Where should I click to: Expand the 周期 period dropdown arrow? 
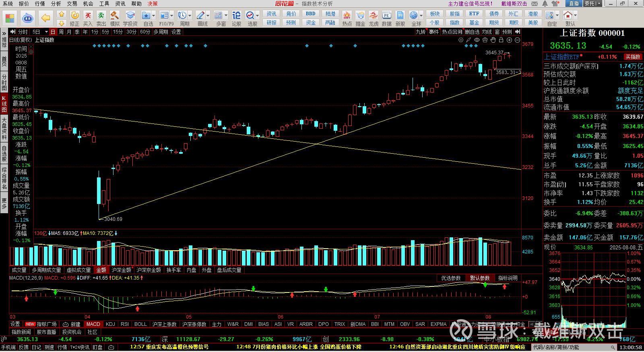[190, 16]
